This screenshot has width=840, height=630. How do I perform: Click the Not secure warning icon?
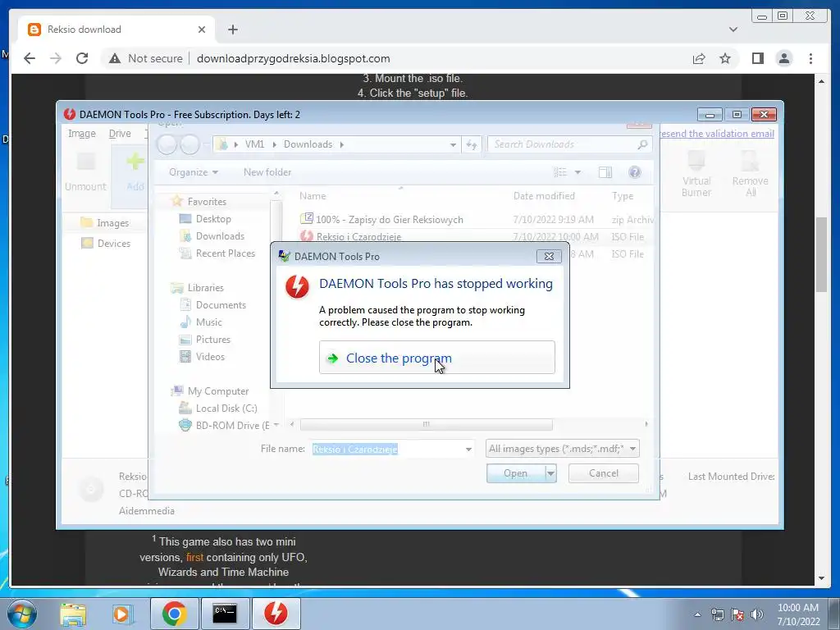(x=115, y=58)
